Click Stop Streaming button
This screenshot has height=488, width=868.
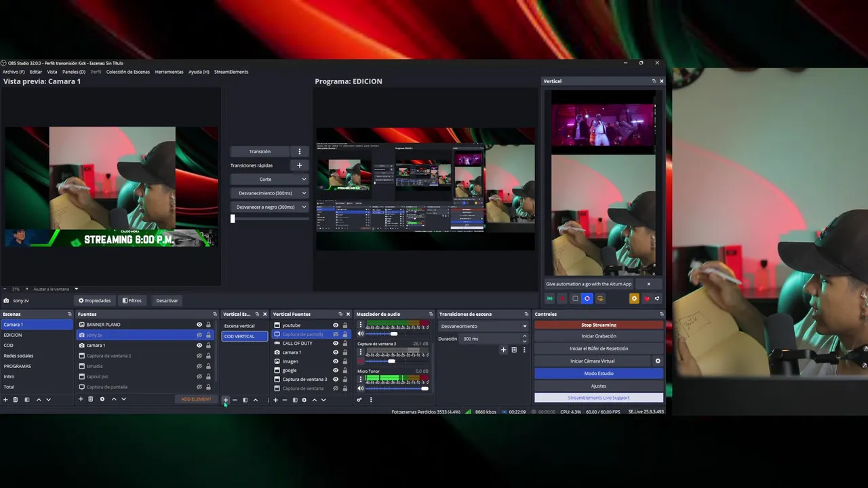(599, 325)
